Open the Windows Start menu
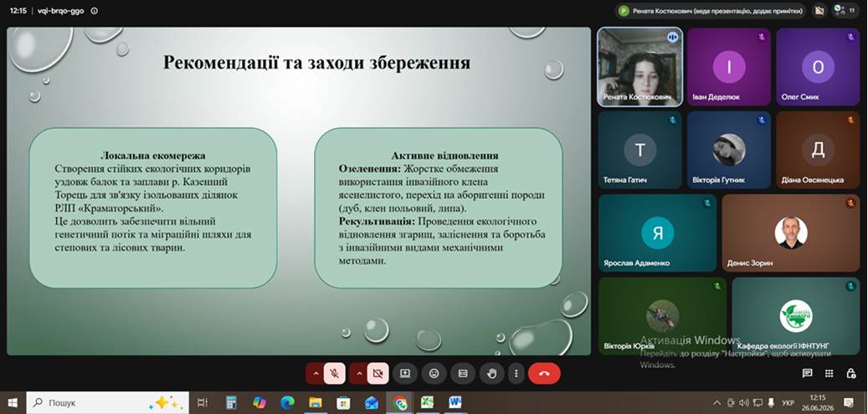This screenshot has width=868, height=414. pos(13,402)
